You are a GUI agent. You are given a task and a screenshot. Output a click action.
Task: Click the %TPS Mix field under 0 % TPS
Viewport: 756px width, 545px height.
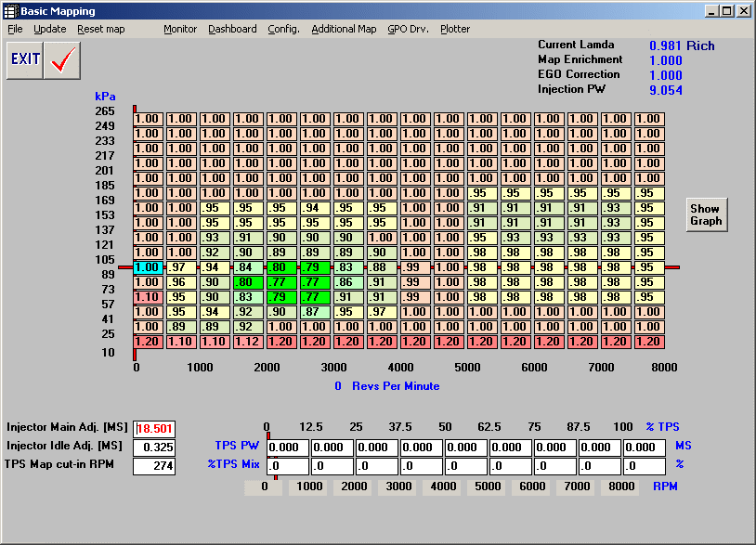point(288,466)
